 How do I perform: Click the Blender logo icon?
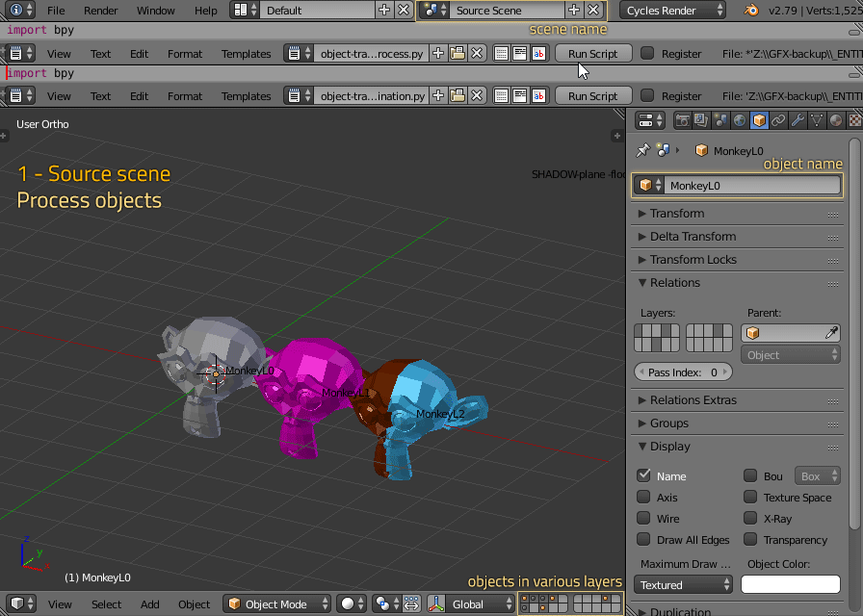coord(750,10)
